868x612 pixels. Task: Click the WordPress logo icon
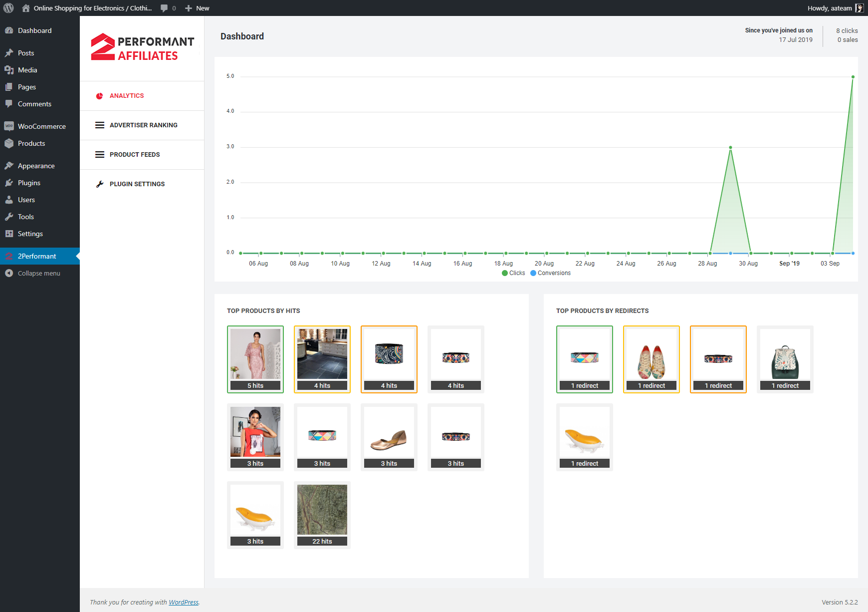[8, 8]
